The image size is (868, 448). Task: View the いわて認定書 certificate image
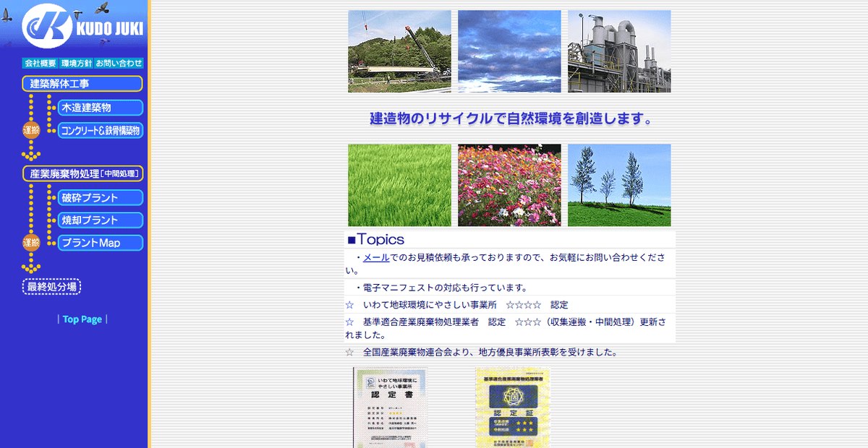(391, 408)
